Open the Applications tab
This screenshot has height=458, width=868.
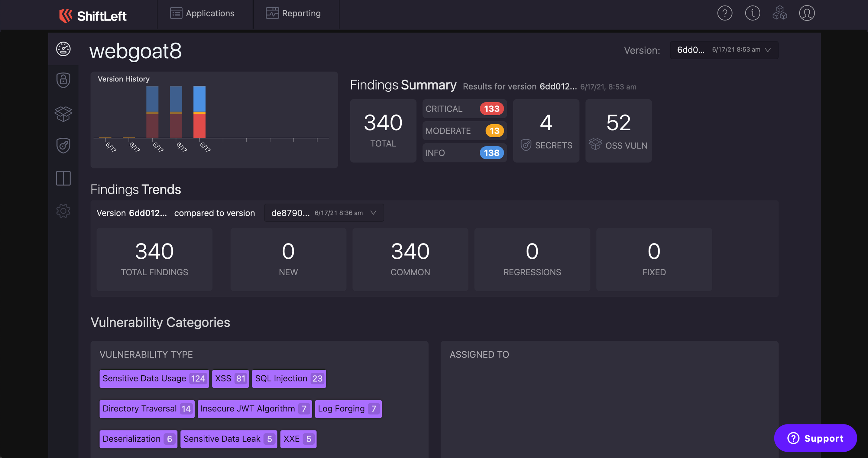click(x=202, y=14)
